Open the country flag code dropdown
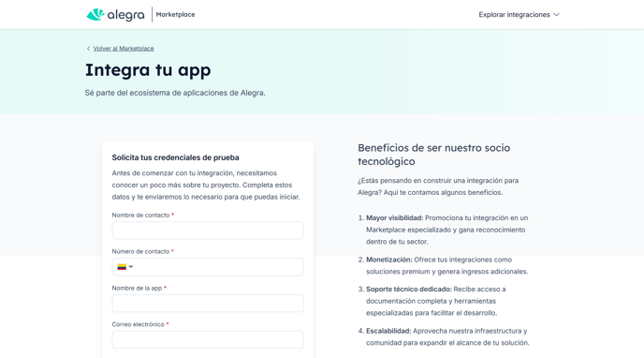The width and height of the screenshot is (644, 358). click(x=125, y=267)
